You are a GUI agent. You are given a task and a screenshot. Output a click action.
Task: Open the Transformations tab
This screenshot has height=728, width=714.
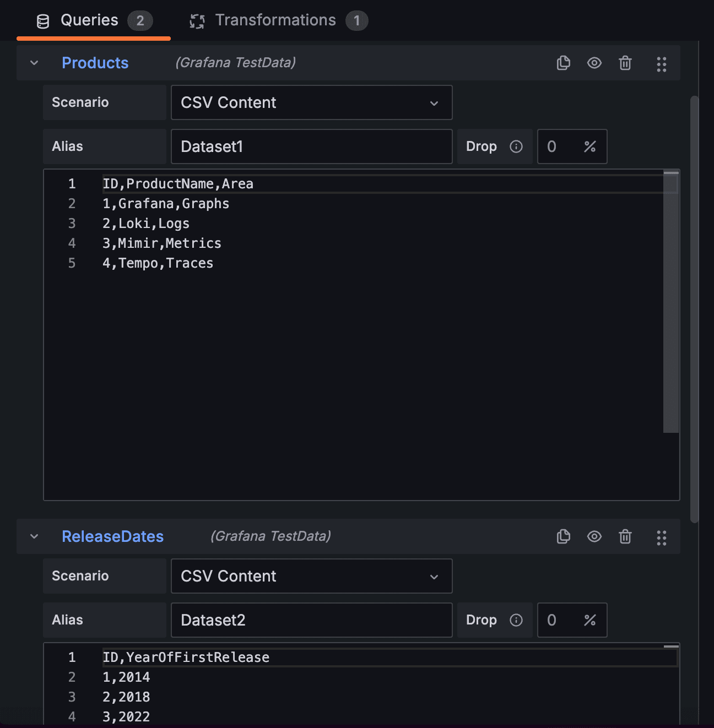pos(278,21)
